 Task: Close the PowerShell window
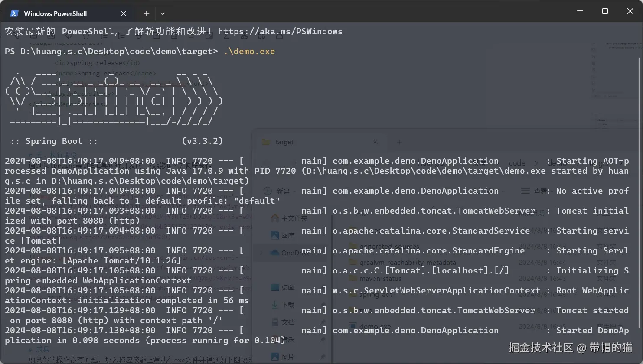tap(630, 11)
